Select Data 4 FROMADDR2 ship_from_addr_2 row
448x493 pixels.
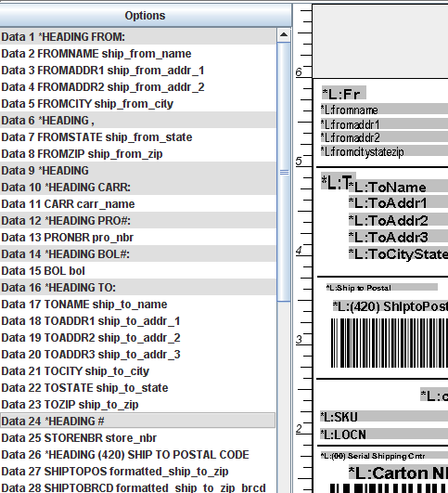(138, 86)
